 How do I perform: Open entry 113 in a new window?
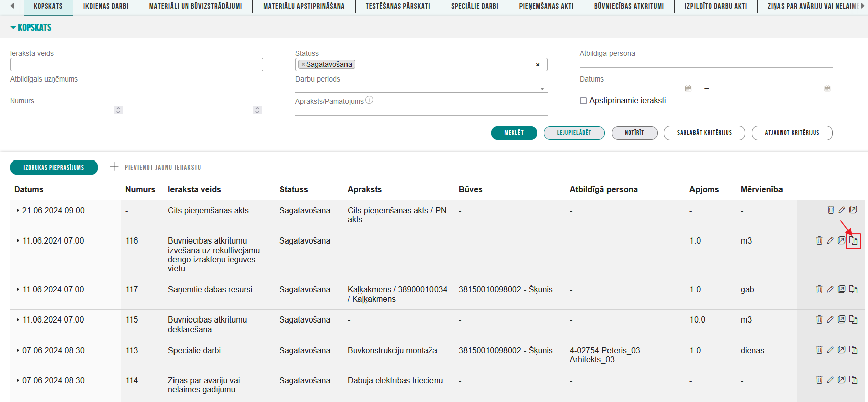point(841,350)
